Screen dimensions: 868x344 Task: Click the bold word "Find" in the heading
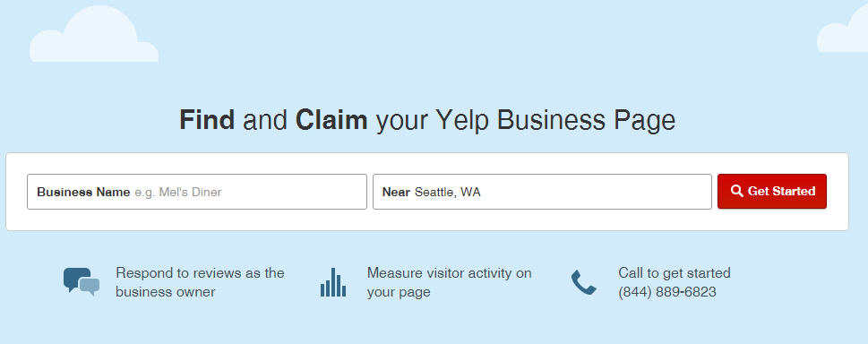207,120
